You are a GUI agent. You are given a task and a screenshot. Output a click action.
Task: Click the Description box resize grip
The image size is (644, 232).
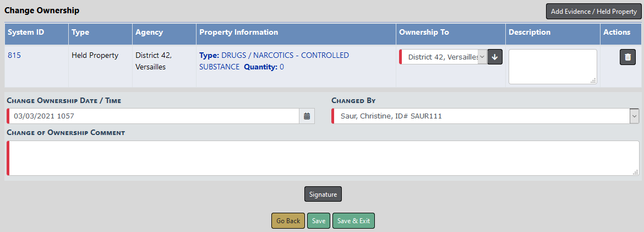pyautogui.click(x=593, y=80)
